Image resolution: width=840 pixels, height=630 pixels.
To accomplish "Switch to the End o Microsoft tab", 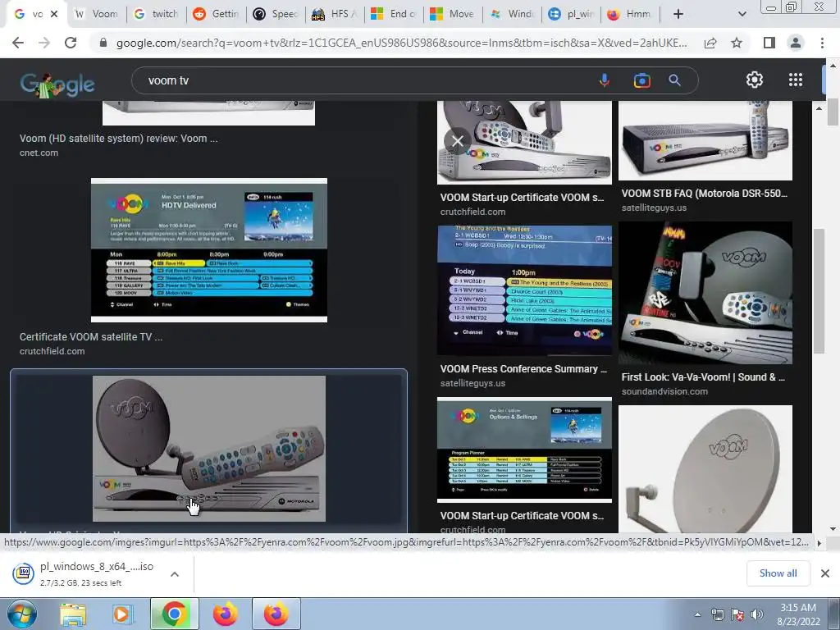I will coord(395,14).
